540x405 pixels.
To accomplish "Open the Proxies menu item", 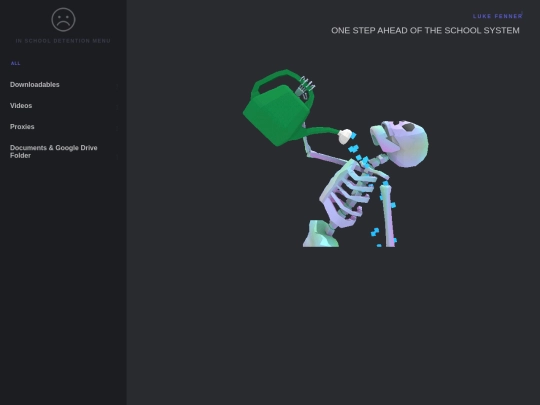I will [22, 127].
